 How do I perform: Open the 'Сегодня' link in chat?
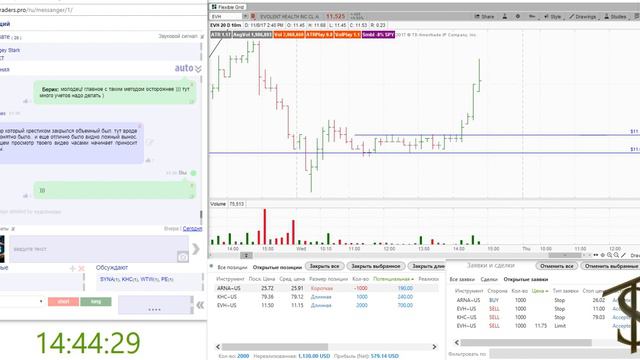pos(192,229)
